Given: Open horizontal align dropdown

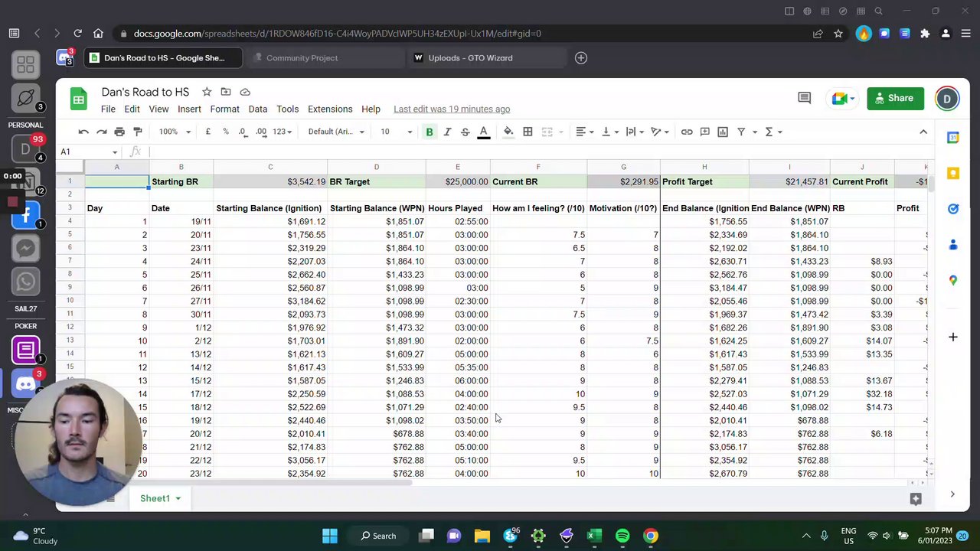Looking at the screenshot, I should click(584, 132).
